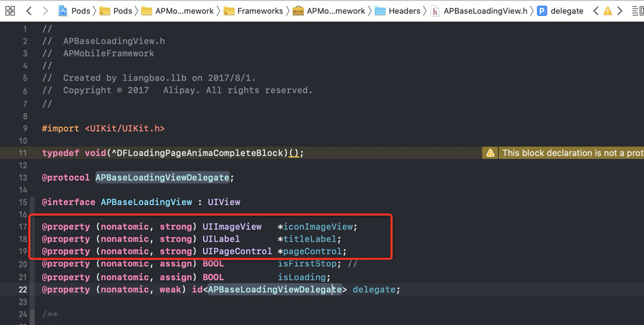Click the iconImageView property name

[x=318, y=227]
